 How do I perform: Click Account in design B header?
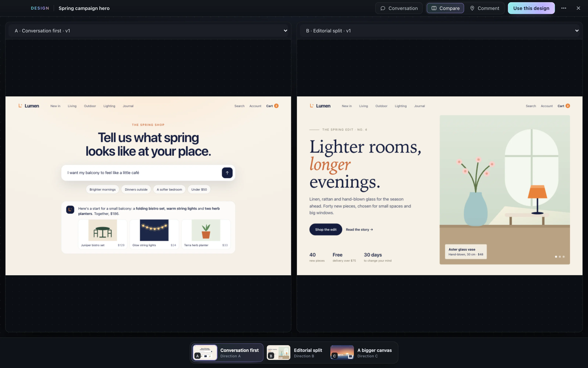(x=547, y=106)
